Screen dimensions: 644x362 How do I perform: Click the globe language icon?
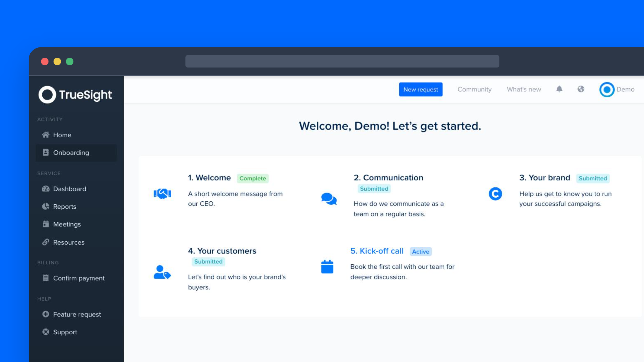click(x=581, y=89)
